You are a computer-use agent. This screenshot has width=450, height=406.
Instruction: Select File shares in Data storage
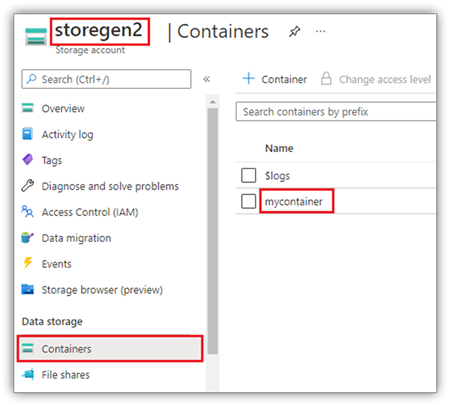[56, 375]
